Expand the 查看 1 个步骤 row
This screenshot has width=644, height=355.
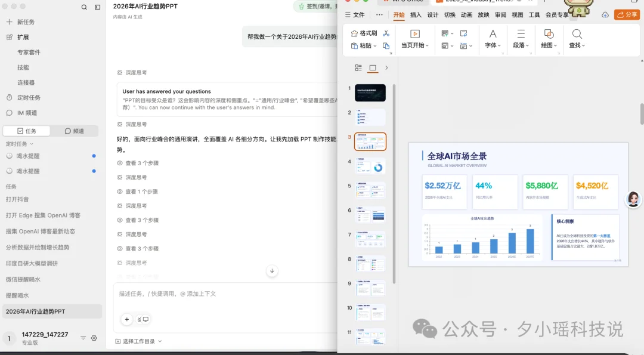pyautogui.click(x=138, y=192)
